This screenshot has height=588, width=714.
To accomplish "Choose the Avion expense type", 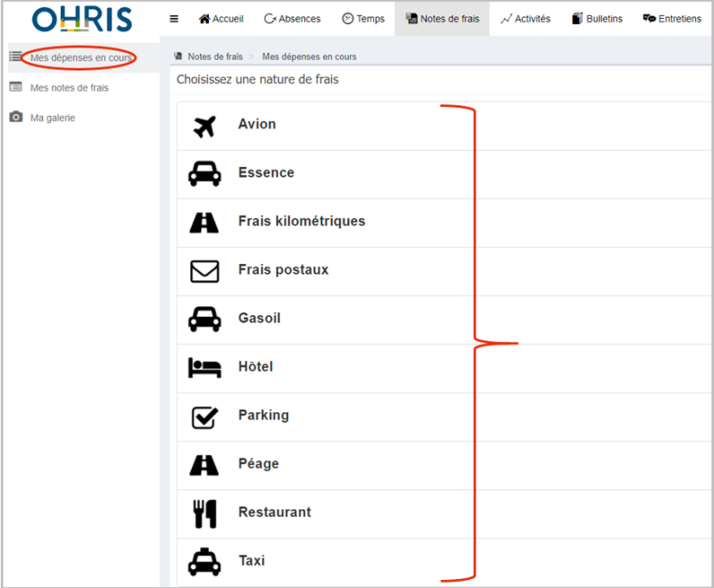I will (444, 126).
